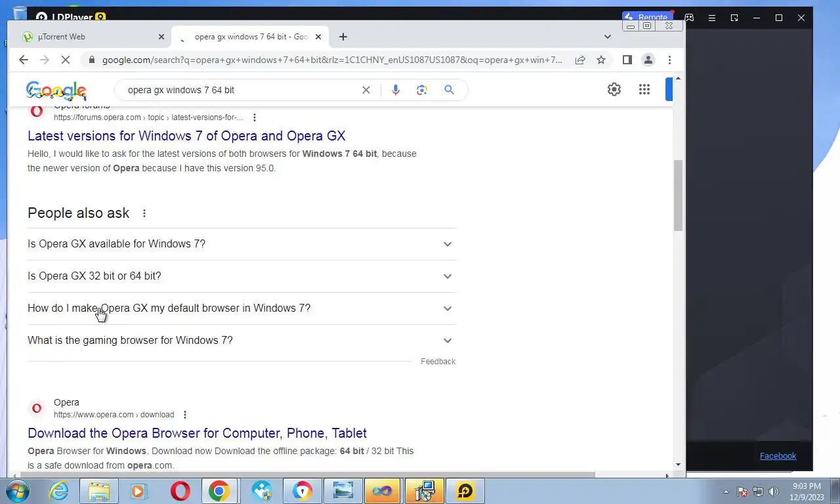The width and height of the screenshot is (840, 504).
Task: Click volume speaker icon in system tray
Action: point(774,492)
